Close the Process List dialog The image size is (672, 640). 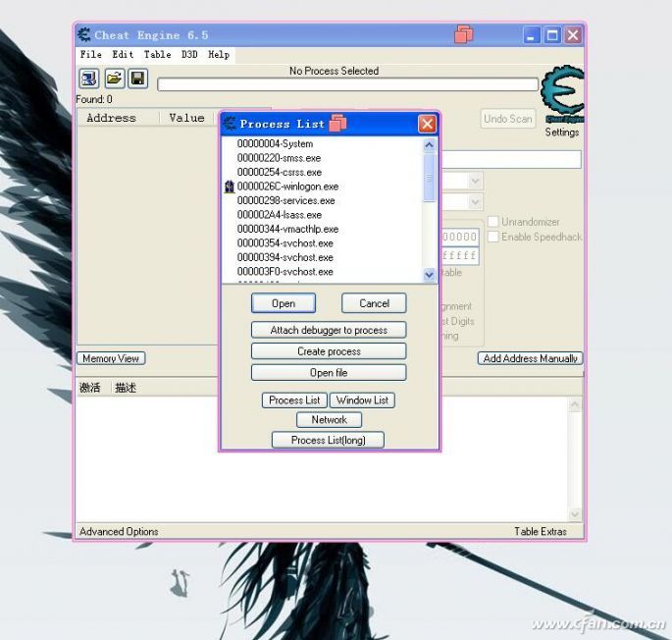click(x=427, y=124)
